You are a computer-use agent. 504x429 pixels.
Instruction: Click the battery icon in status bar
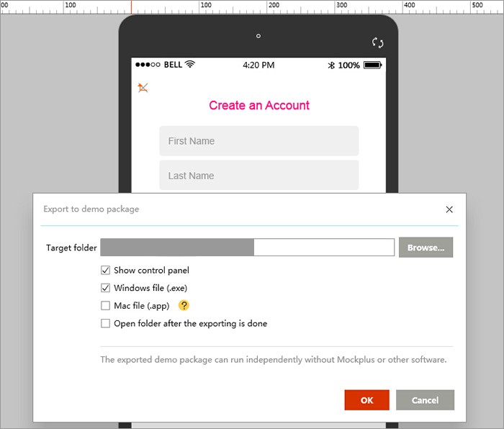(x=372, y=66)
